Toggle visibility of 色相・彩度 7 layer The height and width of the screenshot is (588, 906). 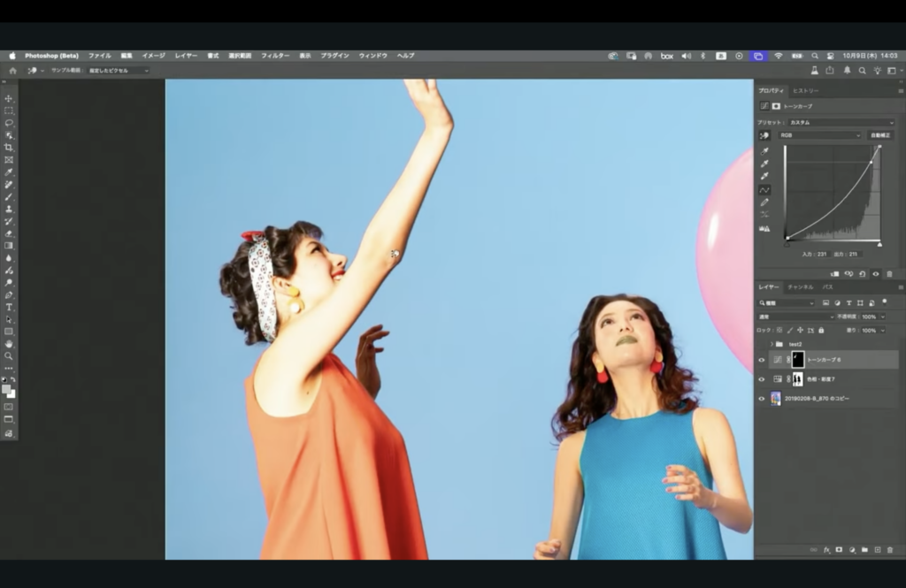click(x=761, y=379)
